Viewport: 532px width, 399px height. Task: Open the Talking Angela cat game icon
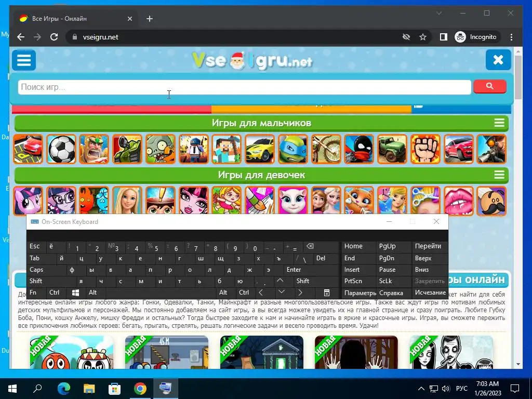click(x=293, y=201)
